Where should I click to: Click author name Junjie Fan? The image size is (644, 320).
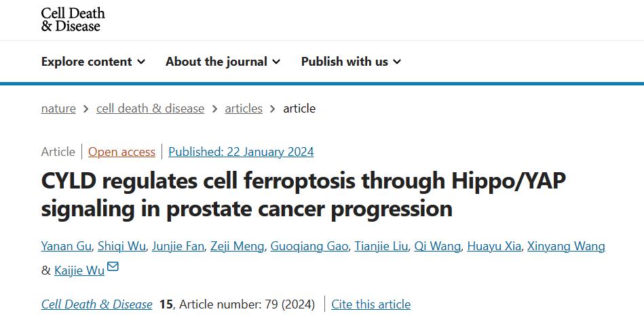[178, 246]
